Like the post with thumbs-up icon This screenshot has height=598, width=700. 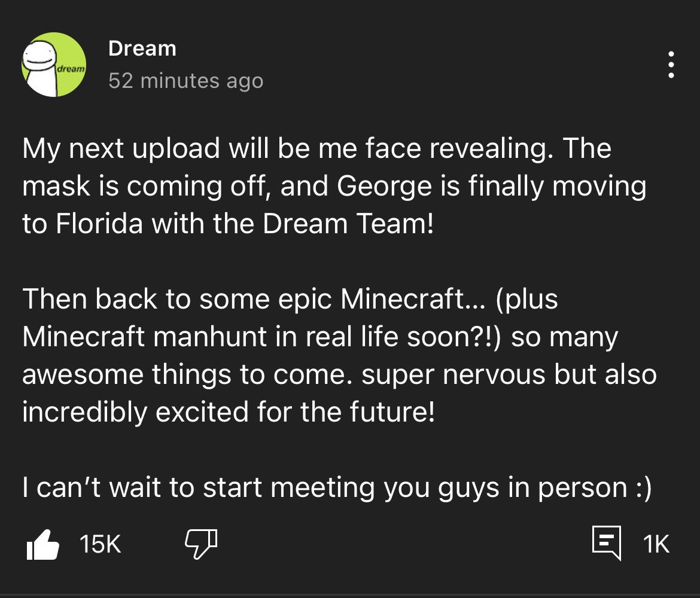pyautogui.click(x=43, y=544)
